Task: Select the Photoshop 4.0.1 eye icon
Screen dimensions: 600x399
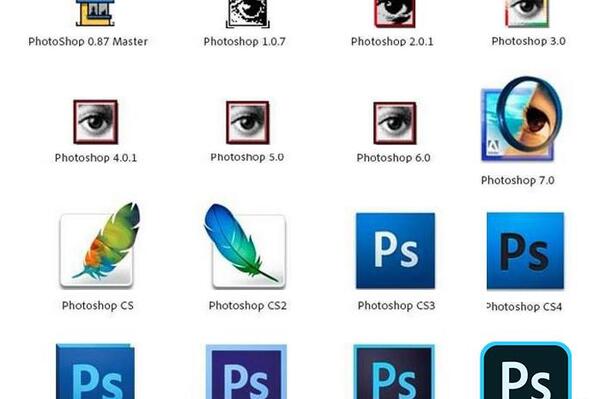Action: tap(96, 122)
